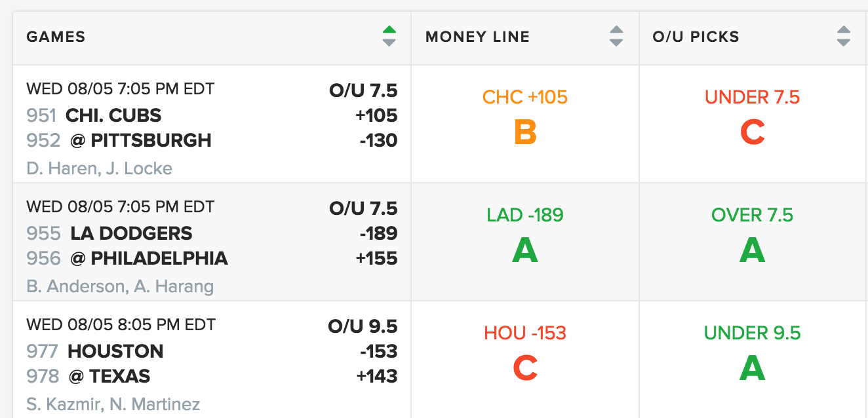868x418 pixels.
Task: Click the @ TEXAS team name
Action: [x=109, y=376]
